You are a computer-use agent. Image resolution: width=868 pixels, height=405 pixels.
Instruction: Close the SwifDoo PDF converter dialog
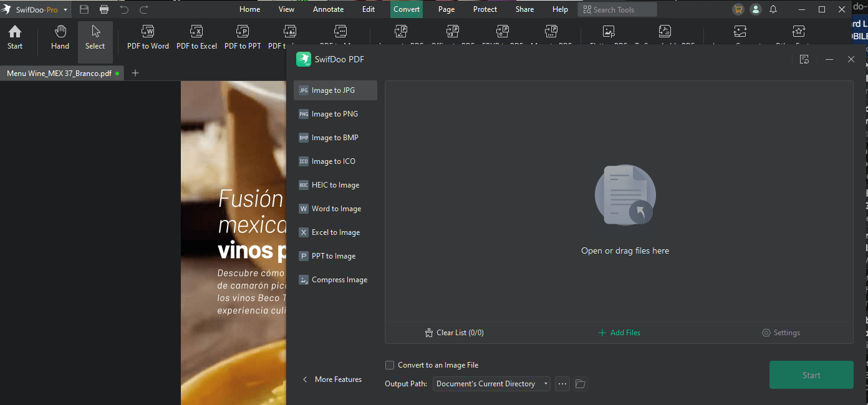[x=851, y=59]
